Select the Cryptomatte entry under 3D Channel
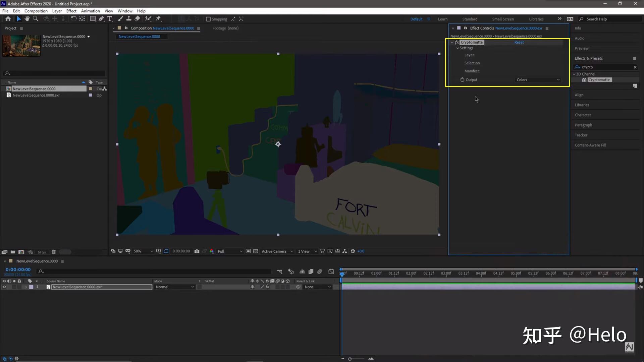Viewport: 644px width, 362px height. (x=599, y=80)
